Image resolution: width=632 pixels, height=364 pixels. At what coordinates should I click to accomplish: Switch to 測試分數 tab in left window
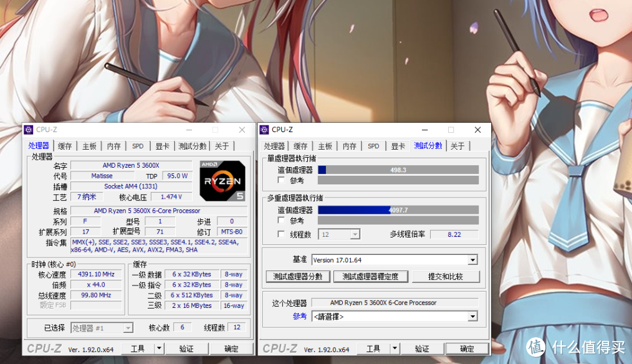[x=192, y=146]
